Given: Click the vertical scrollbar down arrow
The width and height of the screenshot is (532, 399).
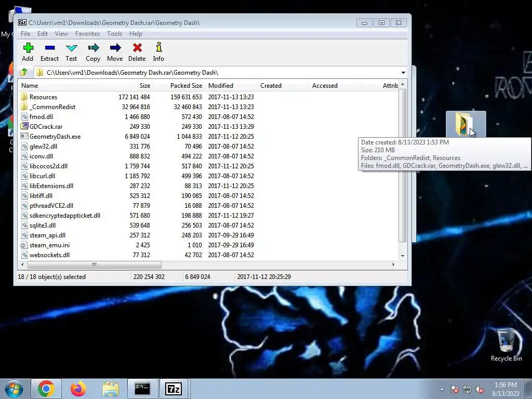Looking at the screenshot, I should [403, 256].
